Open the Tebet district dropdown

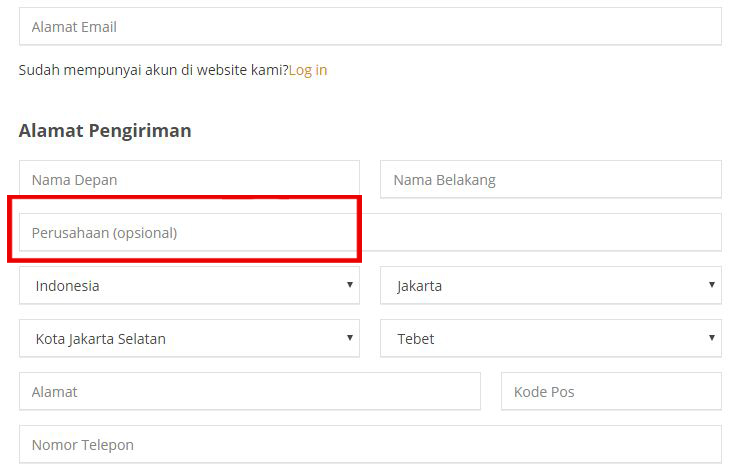click(x=551, y=338)
